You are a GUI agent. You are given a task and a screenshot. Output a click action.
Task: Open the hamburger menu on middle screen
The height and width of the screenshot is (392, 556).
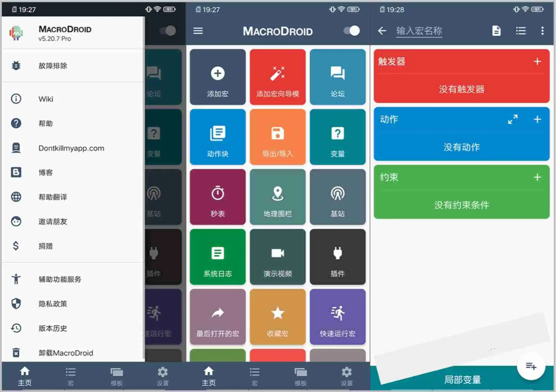pos(198,31)
